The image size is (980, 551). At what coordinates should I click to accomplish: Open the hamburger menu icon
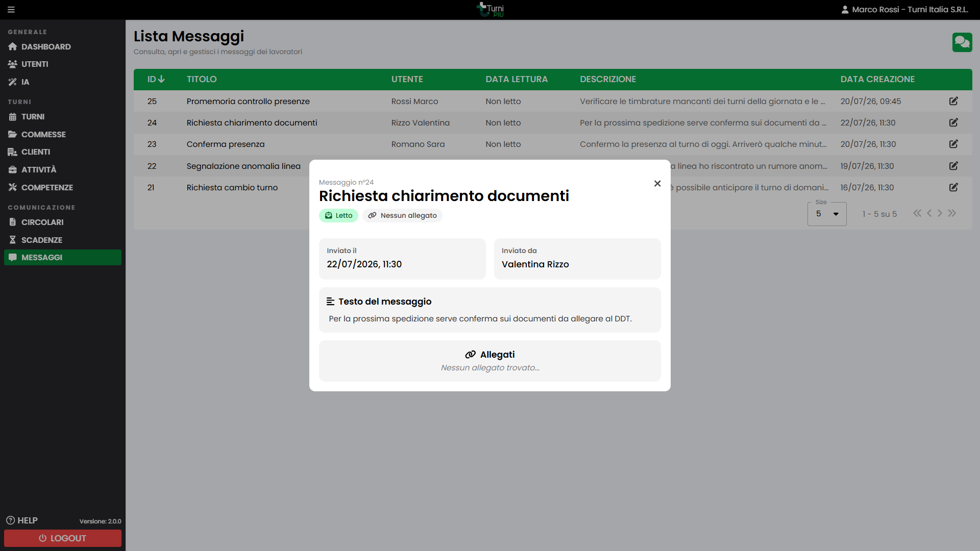(11, 10)
